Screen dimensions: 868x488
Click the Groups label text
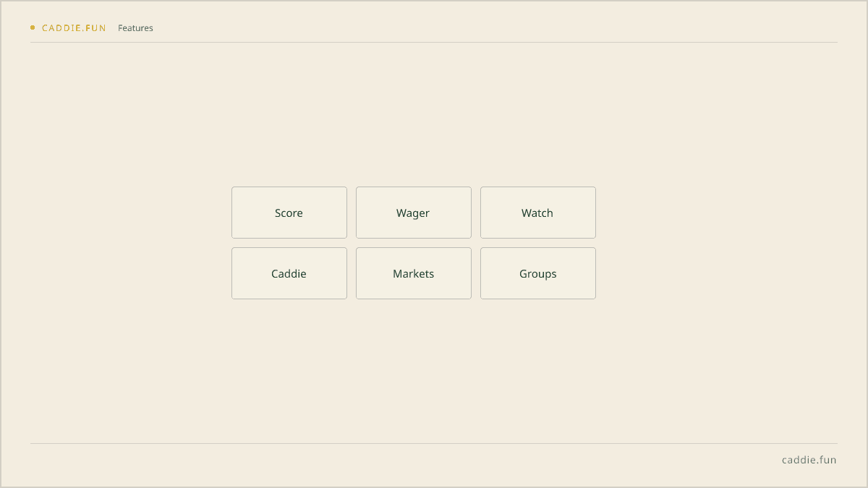point(538,274)
